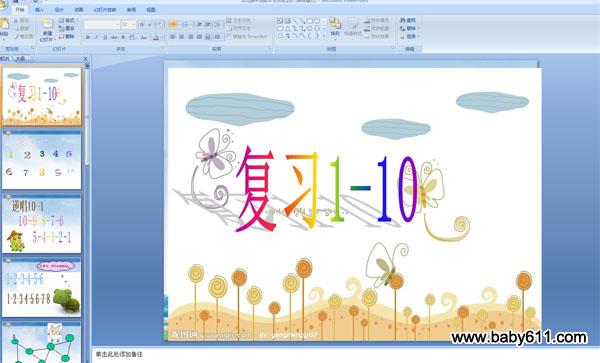Switch to the Slide Show (幻灯片放映) tab
Screen dimensions: 600x363
(105, 10)
